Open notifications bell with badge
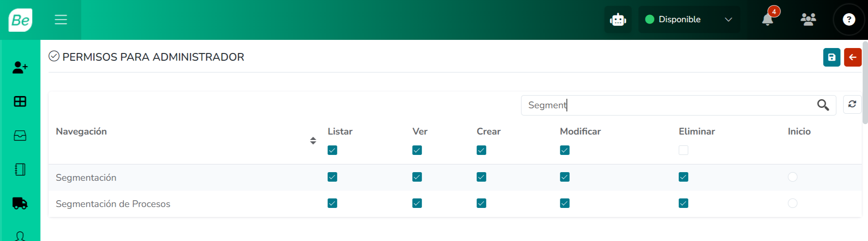The width and height of the screenshot is (868, 241). [768, 19]
